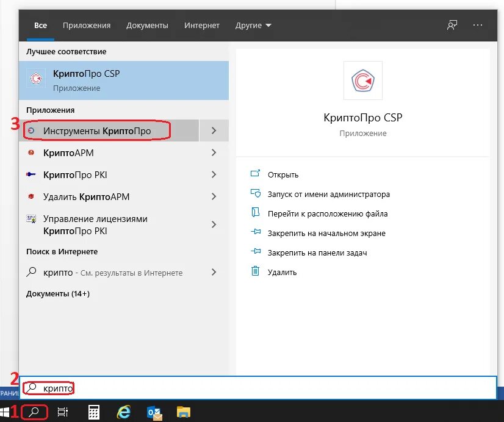504x422 pixels.
Task: Select 'Удалить КриптоАРМ' result
Action: 109,196
